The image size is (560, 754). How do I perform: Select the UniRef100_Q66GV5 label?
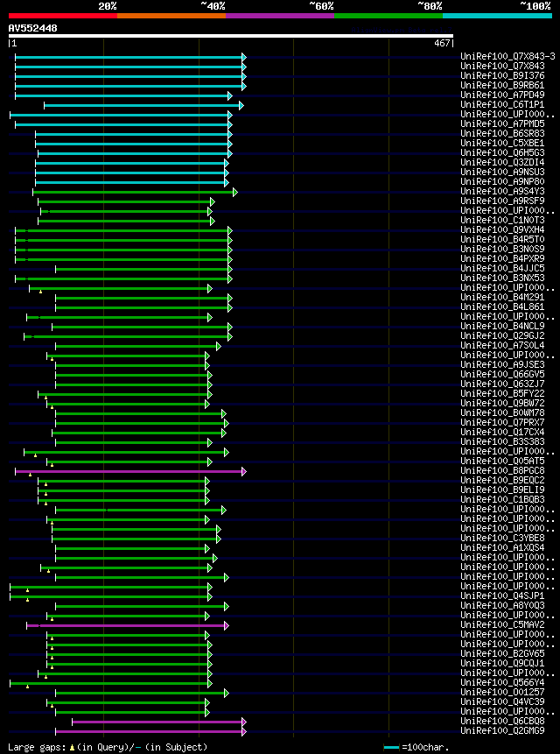(x=503, y=374)
